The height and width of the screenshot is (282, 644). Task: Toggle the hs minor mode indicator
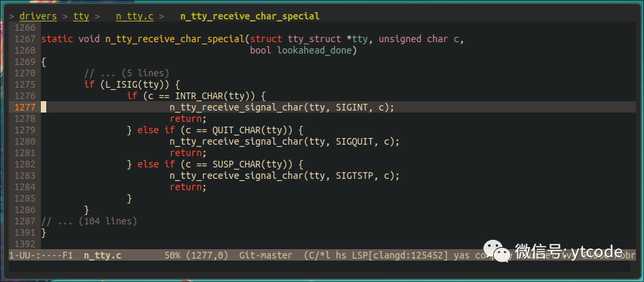click(341, 255)
